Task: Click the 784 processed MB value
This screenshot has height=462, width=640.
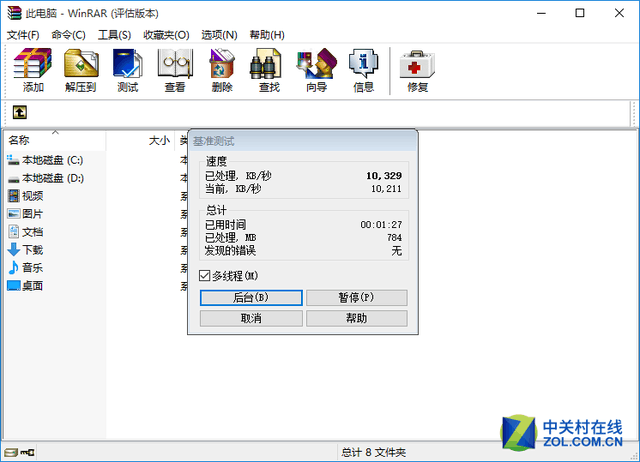Action: click(x=394, y=238)
